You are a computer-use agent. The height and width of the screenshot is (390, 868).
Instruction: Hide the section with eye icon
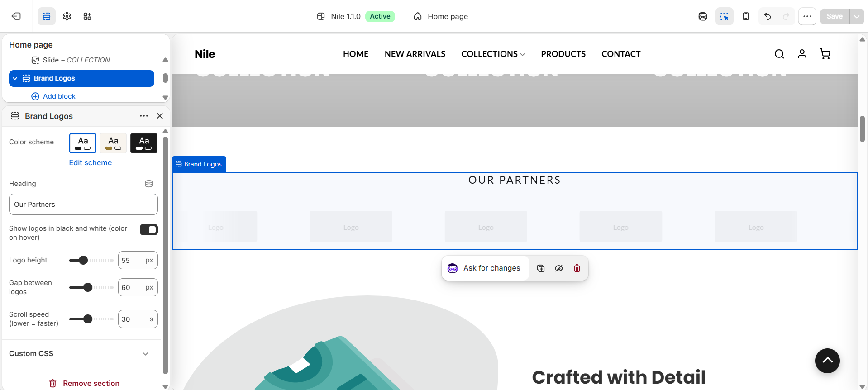click(559, 268)
